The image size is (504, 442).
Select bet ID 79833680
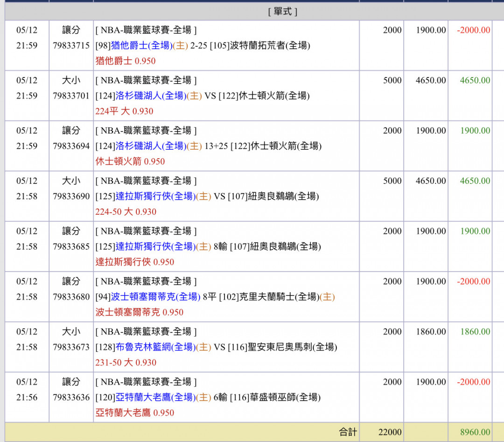(71, 297)
